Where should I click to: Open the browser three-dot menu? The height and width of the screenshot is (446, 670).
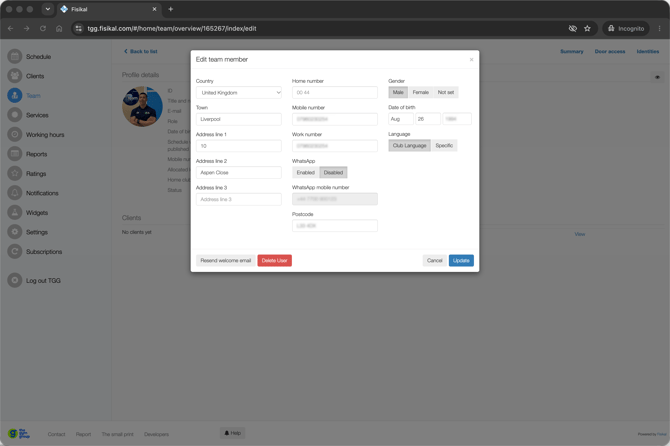[659, 29]
